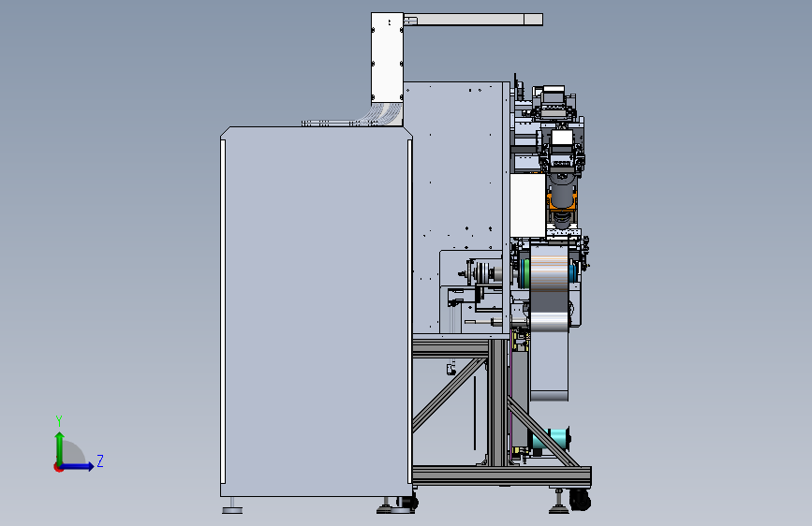This screenshot has height=526, width=812.
Task: Select the black caster wheel at bottom right
Action: coord(581,500)
